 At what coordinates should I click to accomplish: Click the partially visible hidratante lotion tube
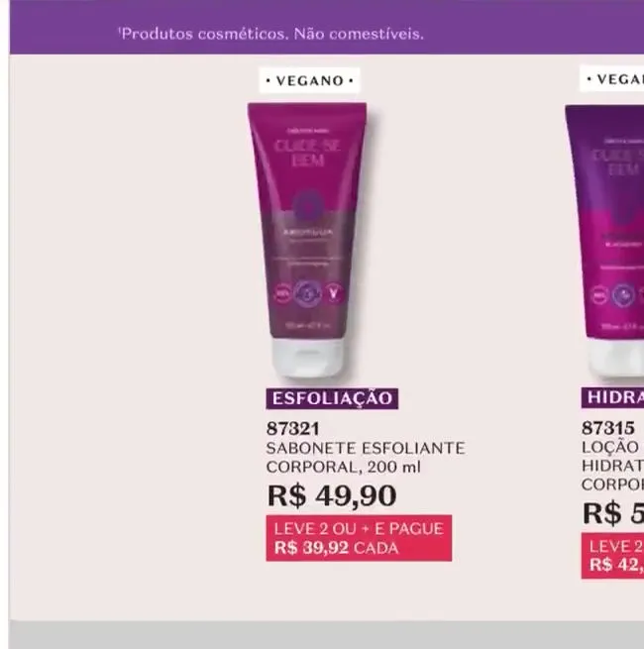605,242
